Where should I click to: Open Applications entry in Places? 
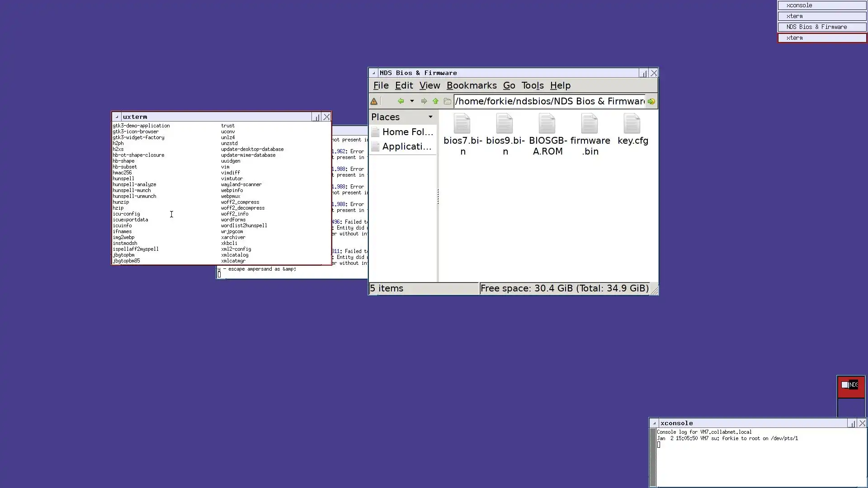point(406,146)
